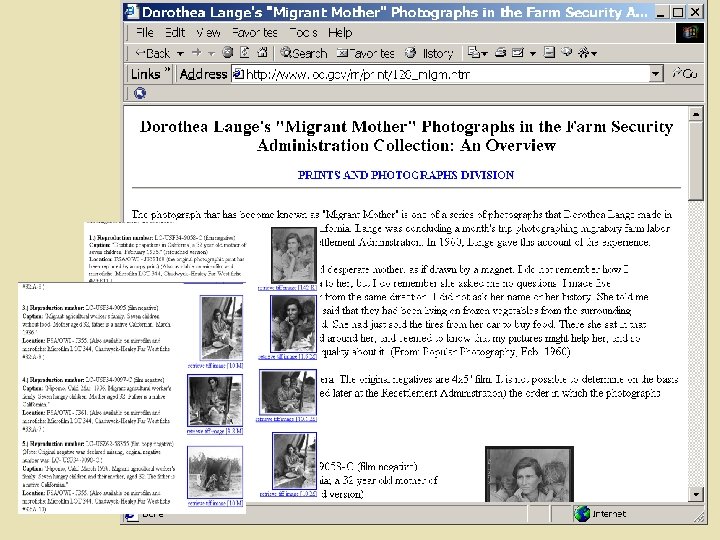Open the File menu

[x=145, y=33]
